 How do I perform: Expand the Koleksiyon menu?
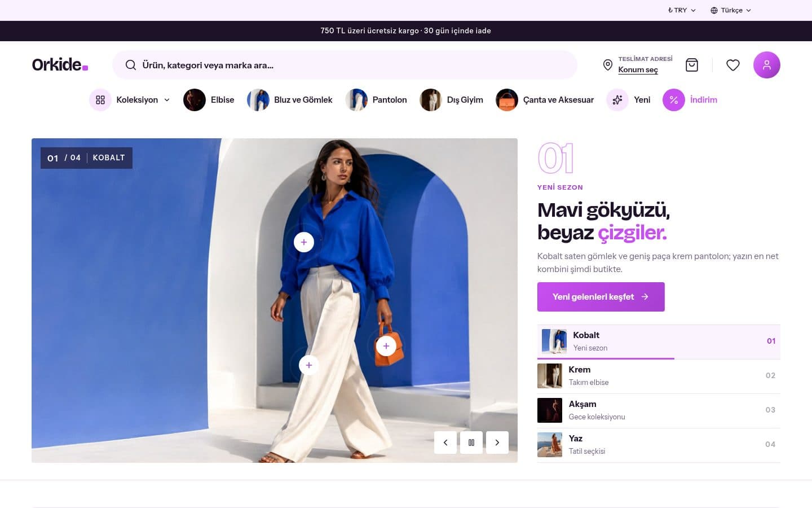click(130, 100)
